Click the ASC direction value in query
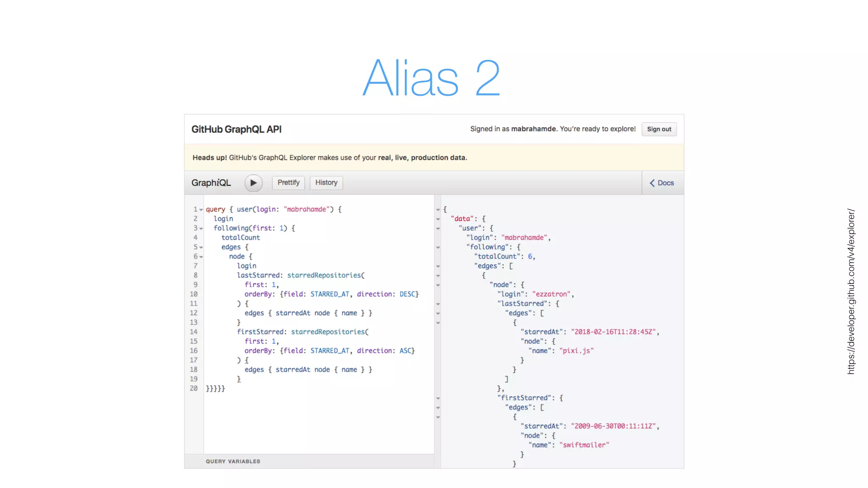The height and width of the screenshot is (488, 868). click(406, 351)
